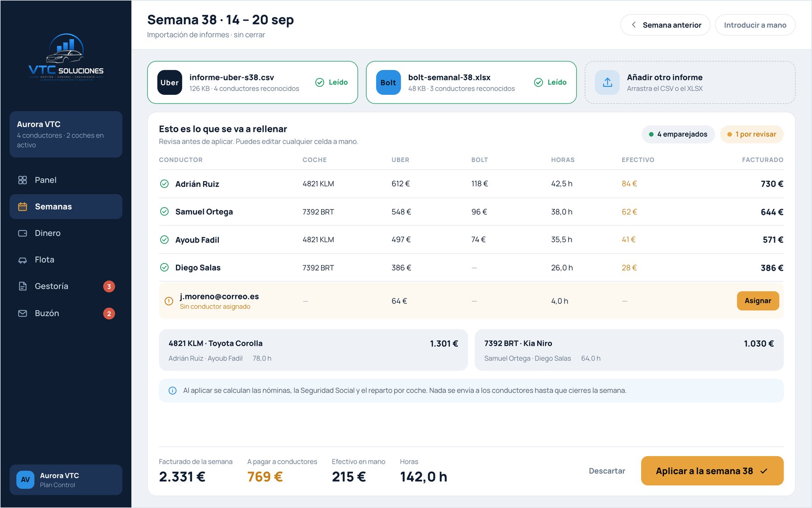Click Introducir a mano
Viewport: 812px width, 508px height.
tap(755, 25)
